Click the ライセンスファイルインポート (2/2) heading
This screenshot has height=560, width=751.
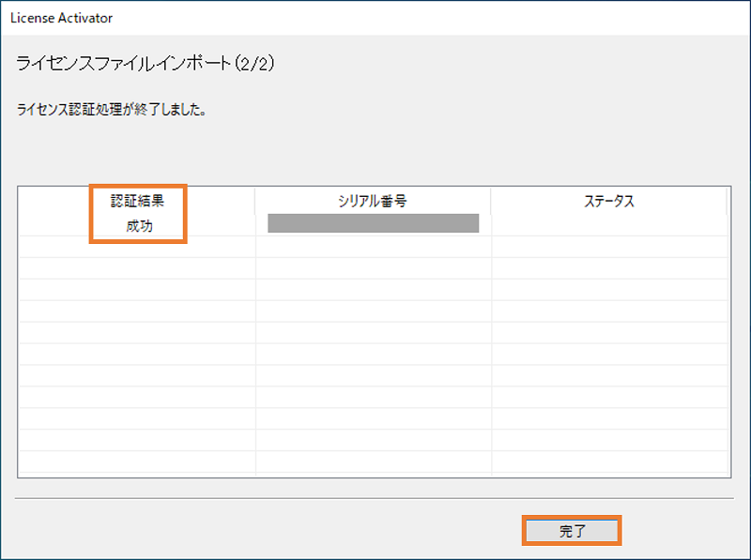(x=146, y=63)
